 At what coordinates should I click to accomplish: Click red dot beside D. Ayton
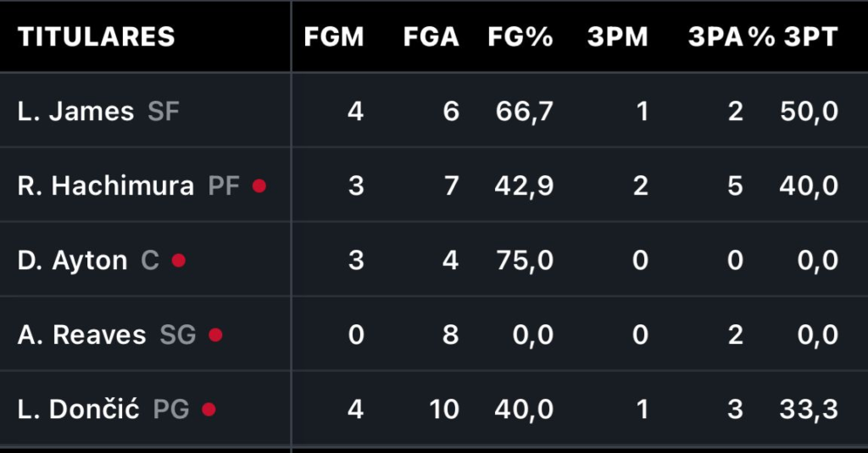pos(179,261)
